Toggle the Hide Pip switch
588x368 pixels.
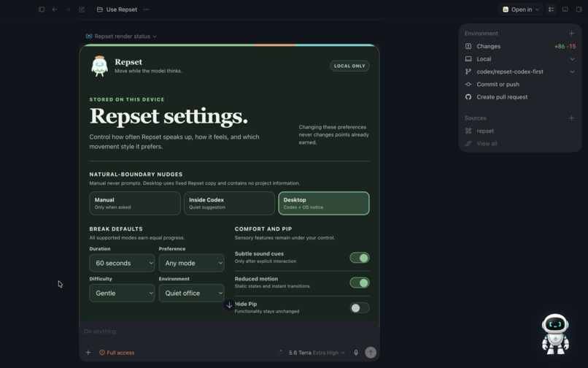(x=359, y=308)
